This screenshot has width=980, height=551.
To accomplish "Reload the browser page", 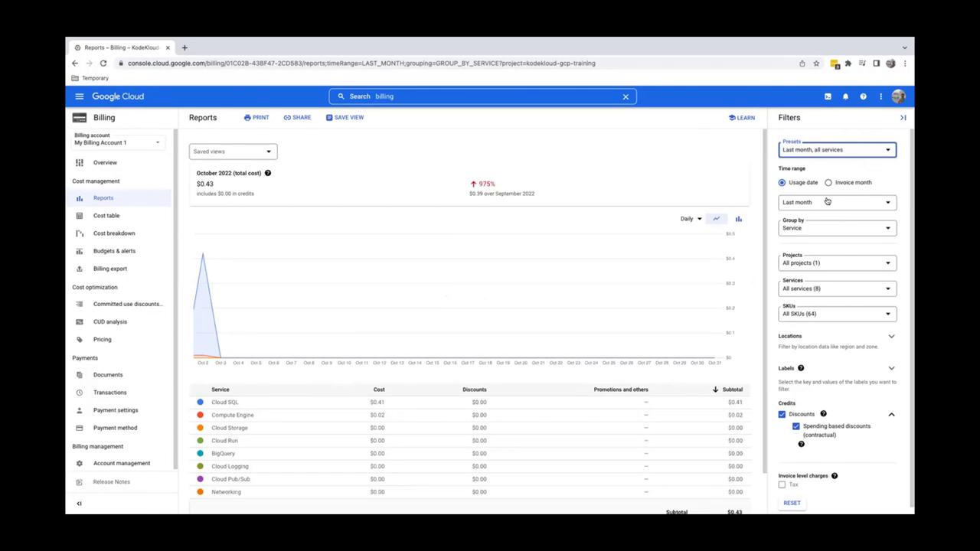I will [x=103, y=64].
